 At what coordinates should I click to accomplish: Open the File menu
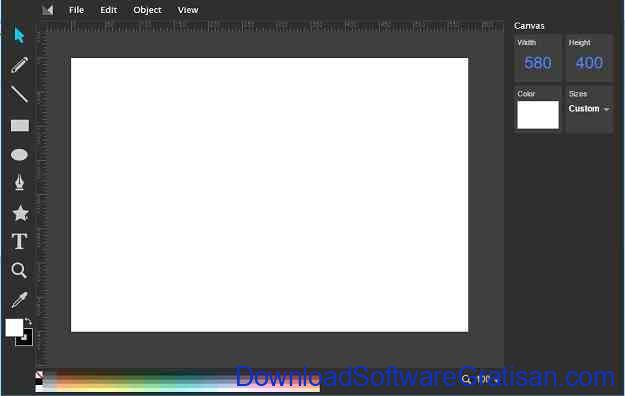(76, 10)
